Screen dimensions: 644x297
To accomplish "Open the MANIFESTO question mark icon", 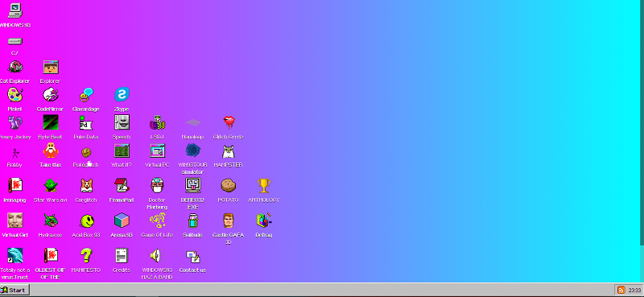I will [86, 256].
